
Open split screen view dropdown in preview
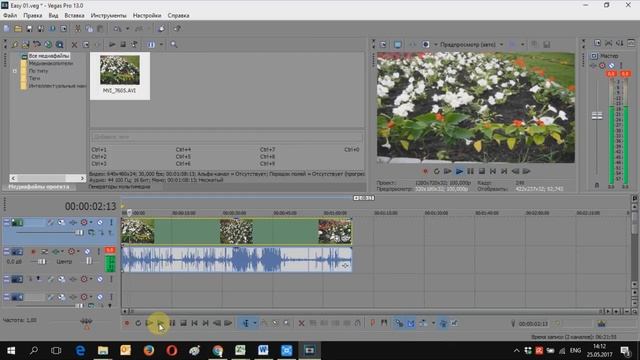(x=522, y=44)
